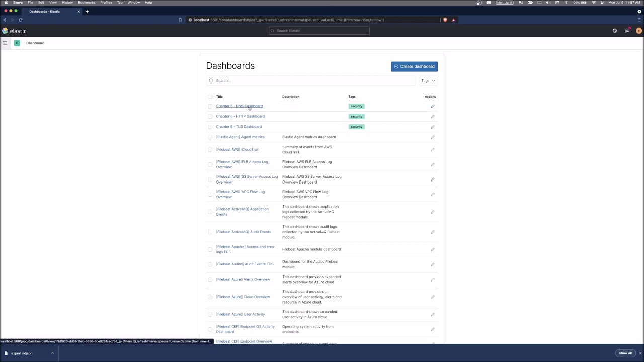Screen dimensions: 644x362
Task: Edit the Chapter 6 - HTTP Dashboard row
Action: (x=433, y=116)
